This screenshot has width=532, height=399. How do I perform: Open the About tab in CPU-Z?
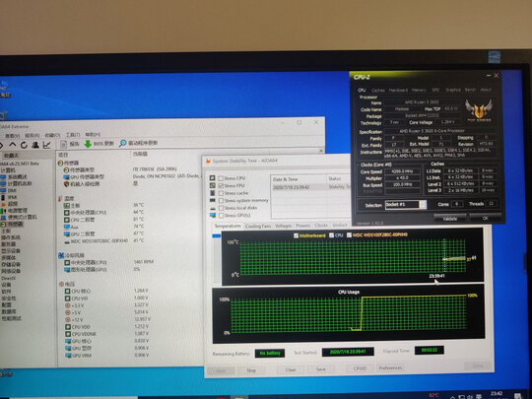click(x=486, y=90)
